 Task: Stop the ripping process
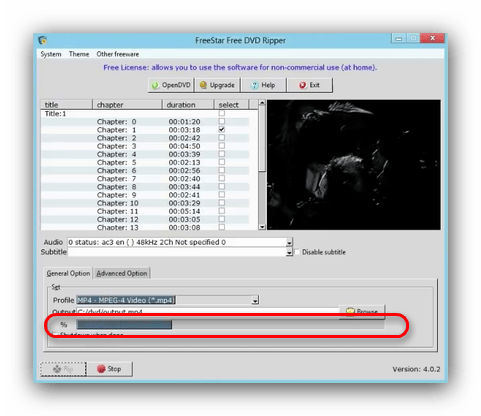pos(110,369)
